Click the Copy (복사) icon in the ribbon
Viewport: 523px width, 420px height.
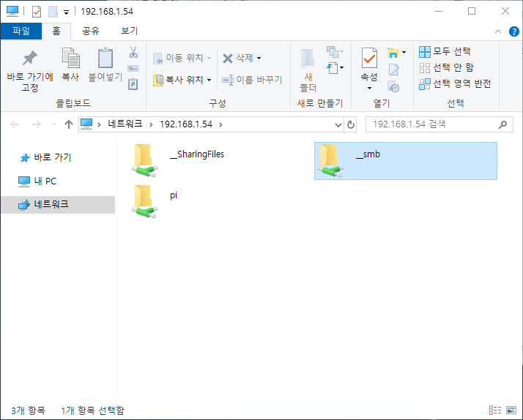[x=71, y=59]
